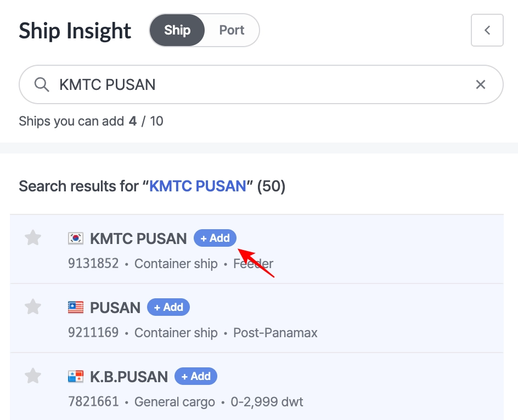Switch to the Port tab
This screenshot has width=518, height=420.
[x=232, y=30]
